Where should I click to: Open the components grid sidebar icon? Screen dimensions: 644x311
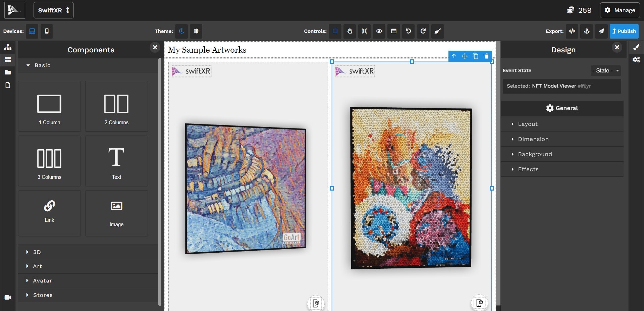click(x=8, y=60)
